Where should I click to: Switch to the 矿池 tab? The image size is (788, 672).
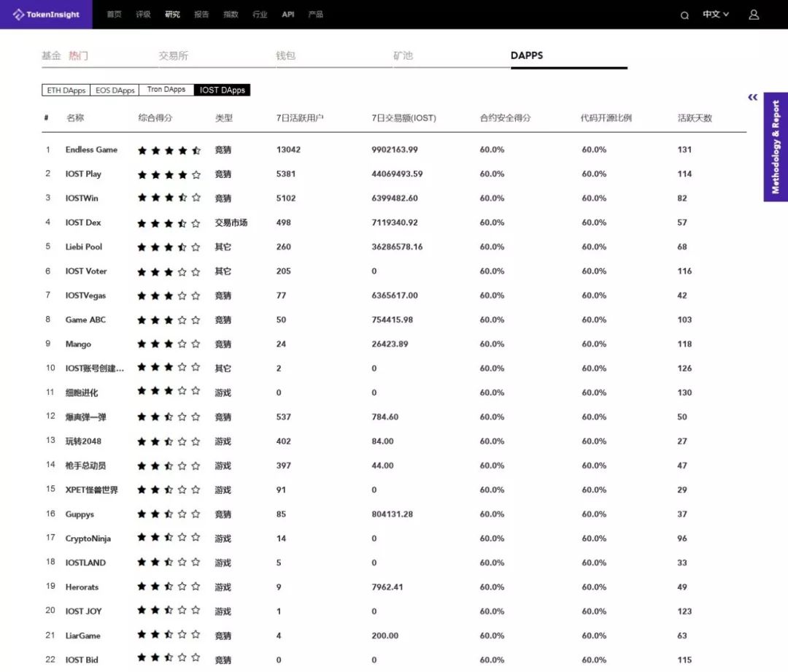(403, 55)
